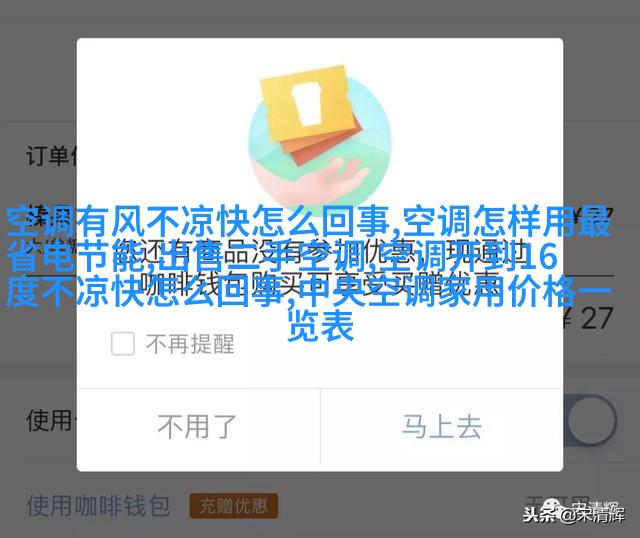
Task: Select the 使用咖啡钱包 row label
Action: (x=98, y=506)
